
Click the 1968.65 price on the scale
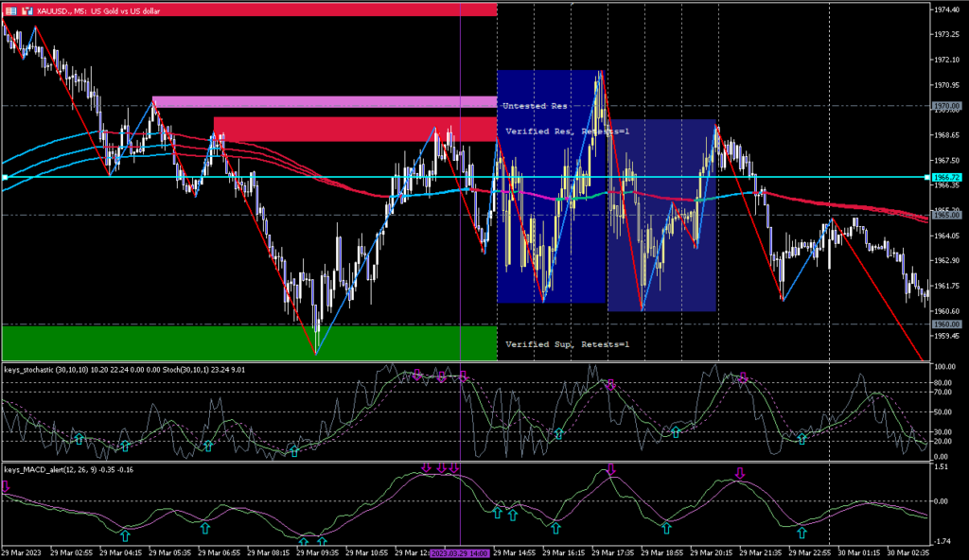(x=946, y=135)
